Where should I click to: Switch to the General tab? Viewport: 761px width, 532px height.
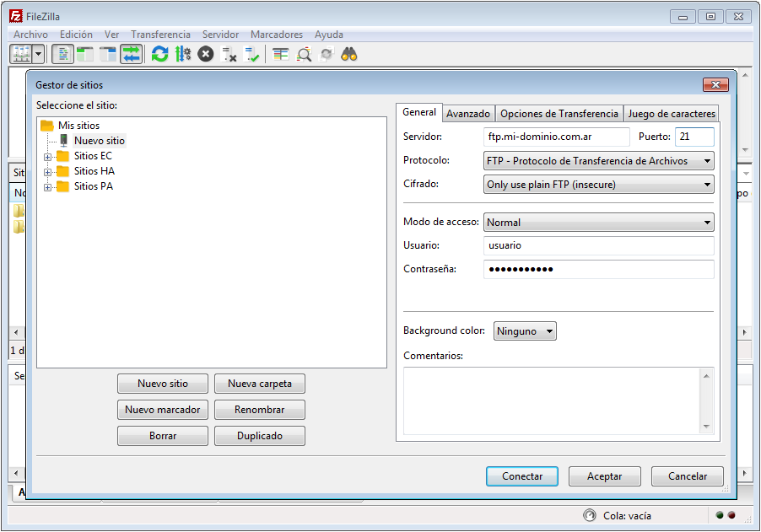419,112
